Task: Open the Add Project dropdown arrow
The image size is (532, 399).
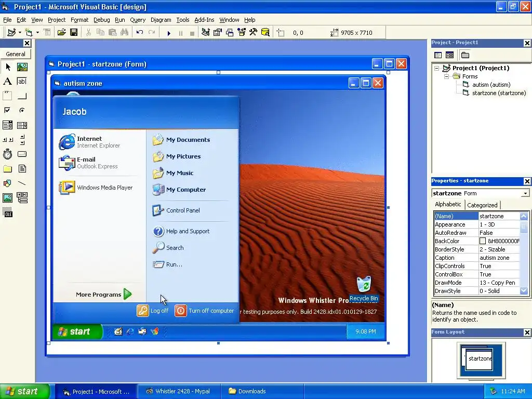Action: pos(20,33)
